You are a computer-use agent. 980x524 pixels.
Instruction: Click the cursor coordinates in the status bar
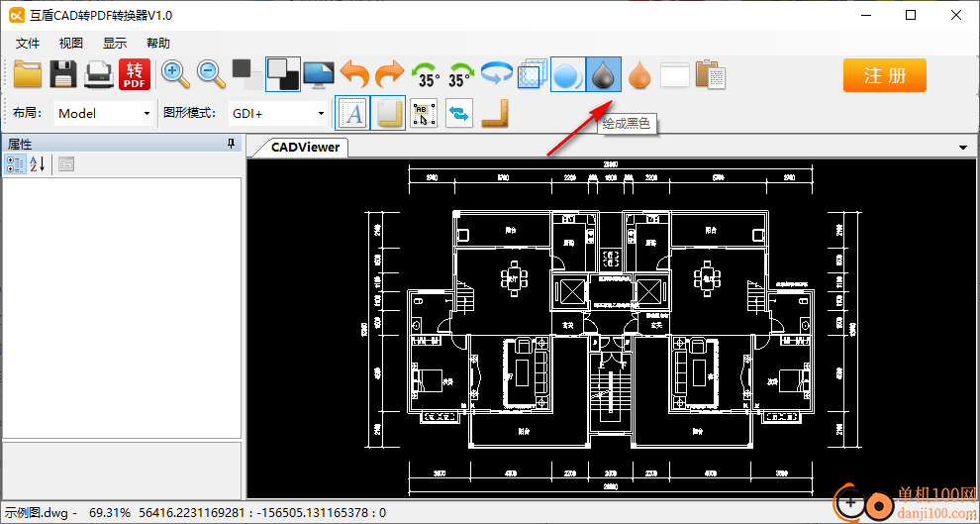point(262,513)
